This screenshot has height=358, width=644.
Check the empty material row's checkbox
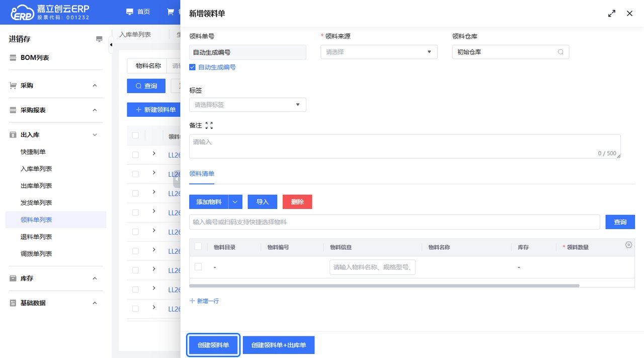[x=198, y=267]
